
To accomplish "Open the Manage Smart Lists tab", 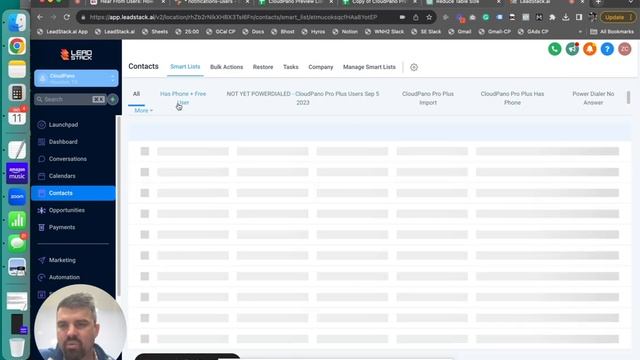I will (x=369, y=67).
